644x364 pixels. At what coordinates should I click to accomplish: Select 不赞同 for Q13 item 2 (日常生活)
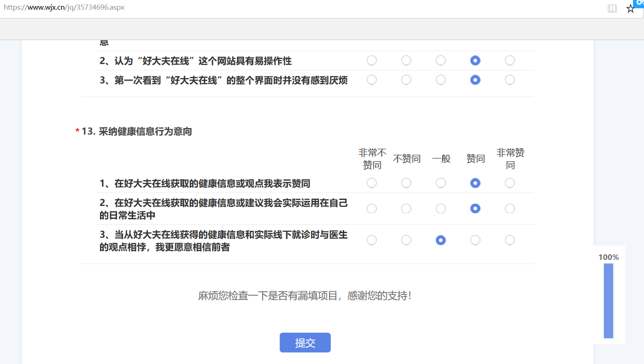pyautogui.click(x=406, y=209)
